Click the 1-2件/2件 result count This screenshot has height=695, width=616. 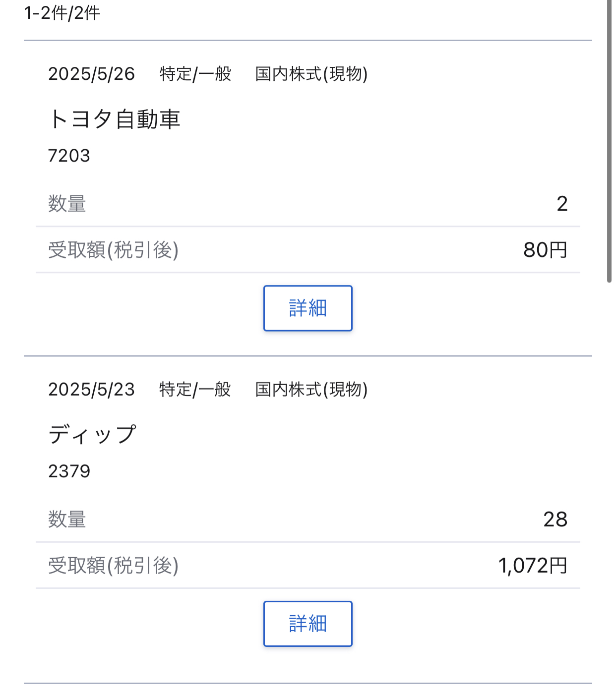point(62,12)
